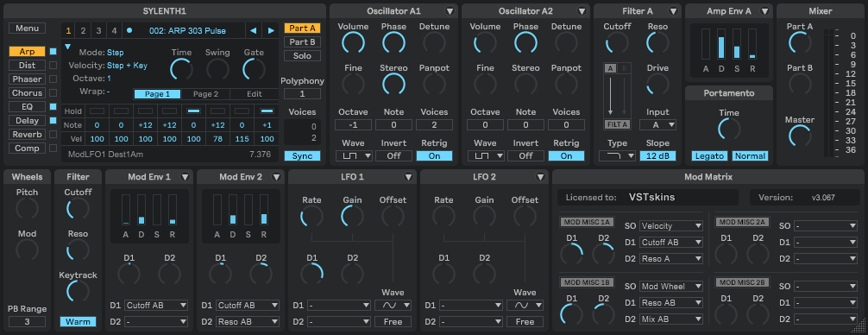The width and height of the screenshot is (868, 335).
Task: Click the Mod Env 2 D2 knob
Action: tap(261, 274)
